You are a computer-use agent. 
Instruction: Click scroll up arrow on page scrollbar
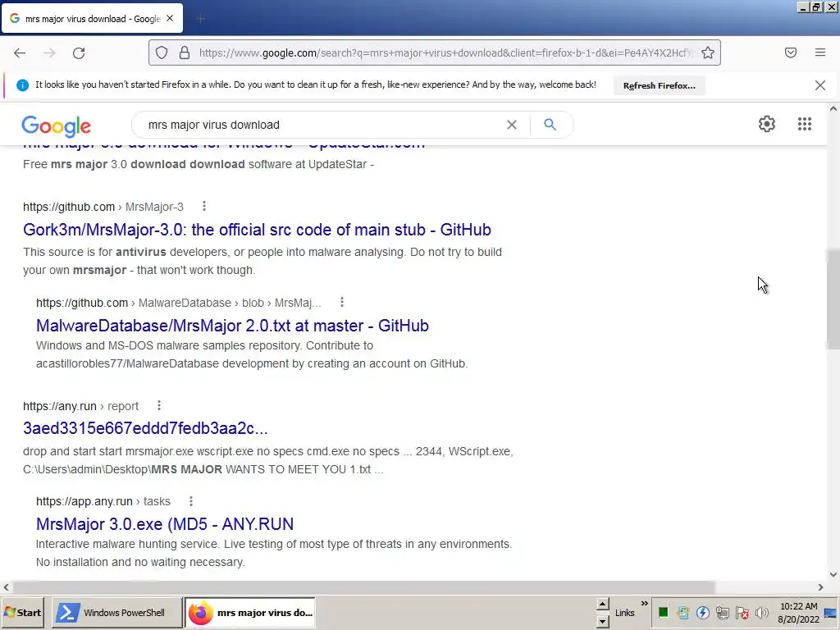(x=833, y=109)
